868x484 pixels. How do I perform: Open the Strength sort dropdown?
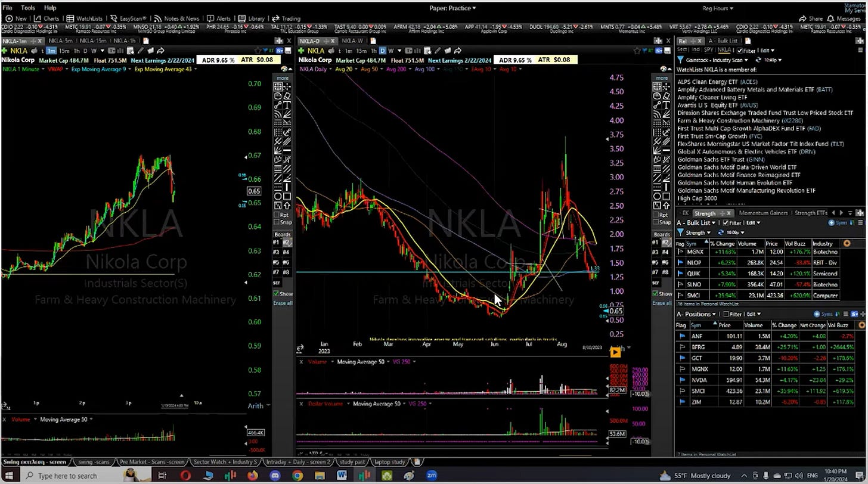tap(697, 232)
